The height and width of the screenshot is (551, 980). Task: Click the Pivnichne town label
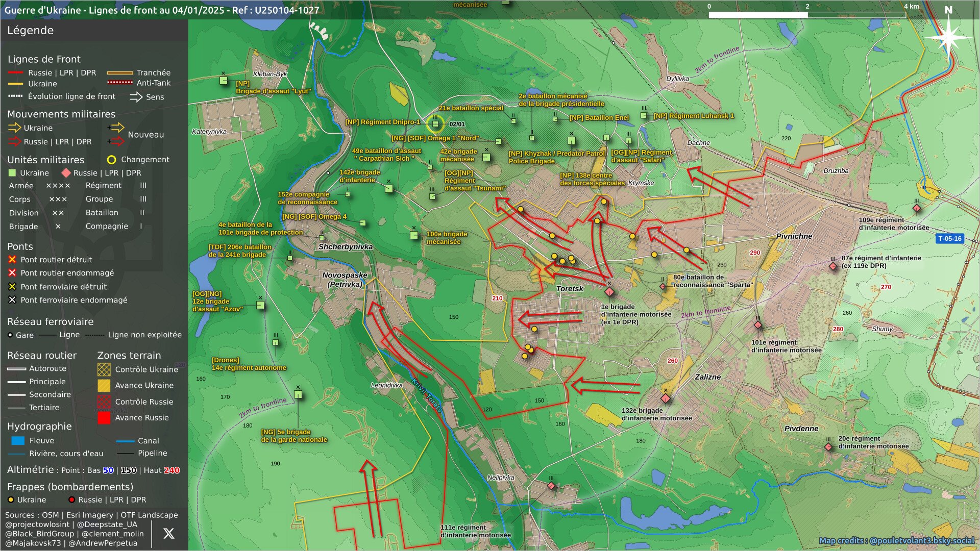[794, 236]
